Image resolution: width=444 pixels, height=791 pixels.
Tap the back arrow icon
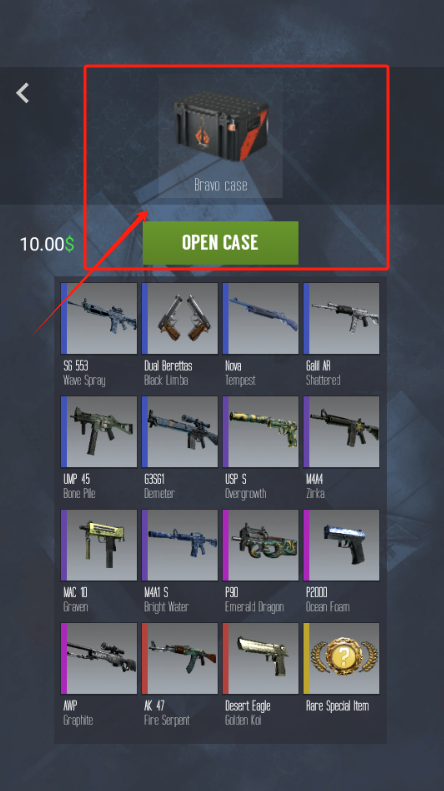[x=23, y=93]
